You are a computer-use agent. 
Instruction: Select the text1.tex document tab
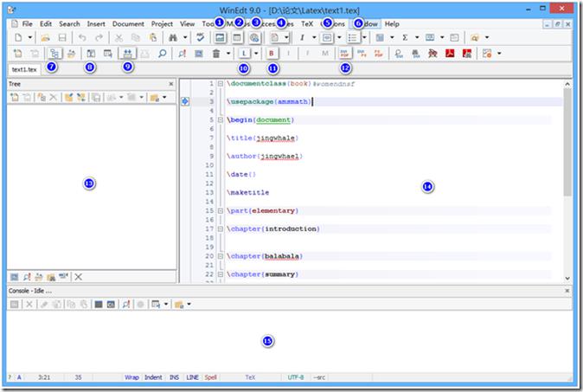pos(24,69)
